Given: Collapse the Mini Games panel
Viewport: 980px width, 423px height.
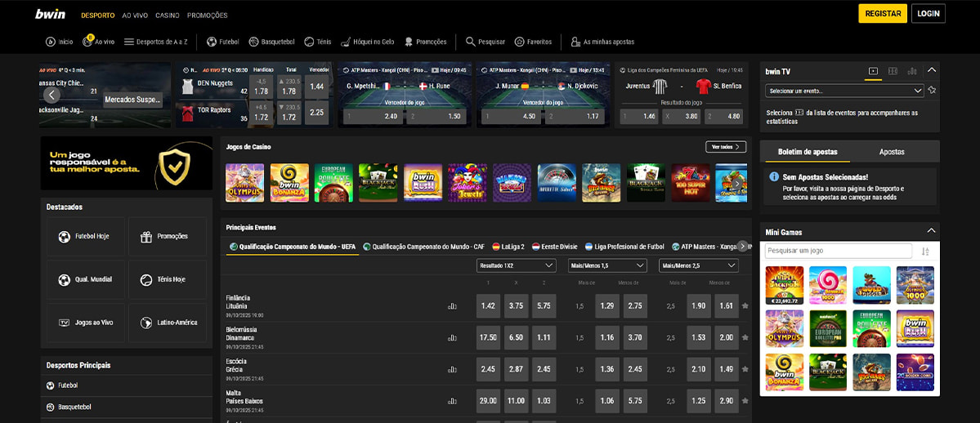Looking at the screenshot, I should [931, 231].
